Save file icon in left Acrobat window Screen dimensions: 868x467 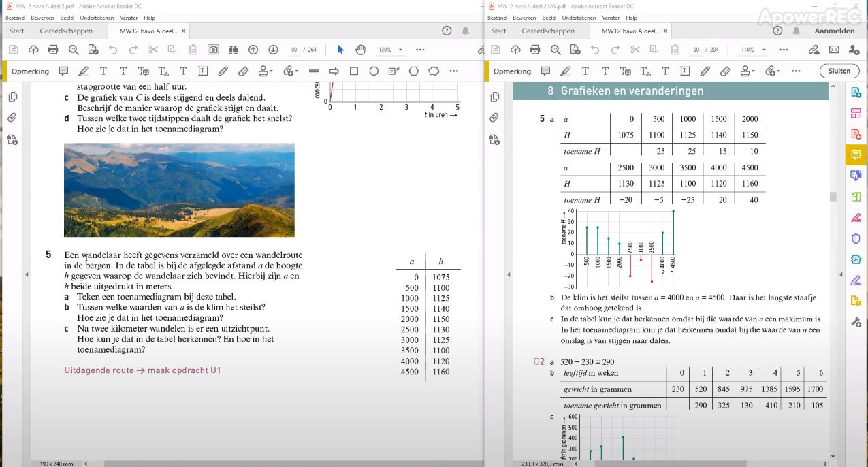[x=13, y=50]
